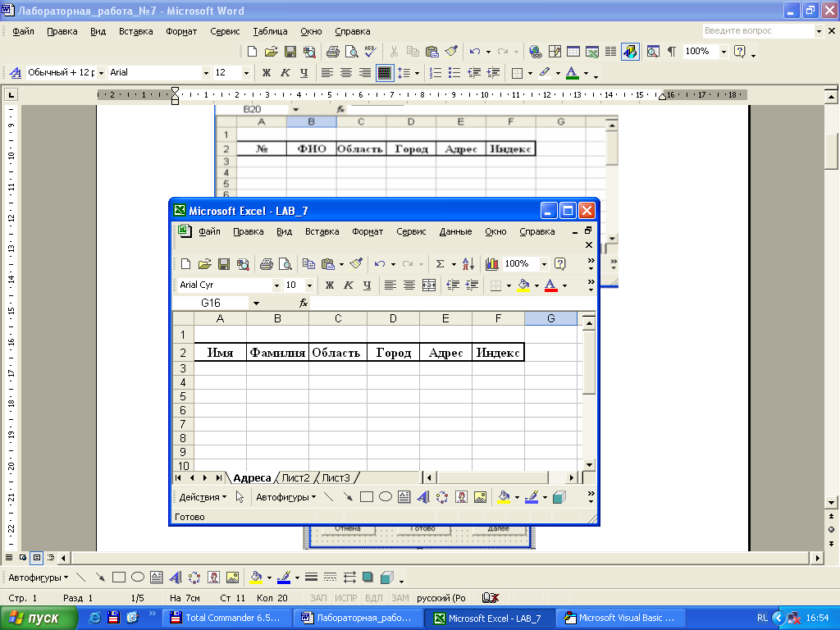Click Merge and Center icon in Excel
Screen dimensions: 840x630
(429, 285)
